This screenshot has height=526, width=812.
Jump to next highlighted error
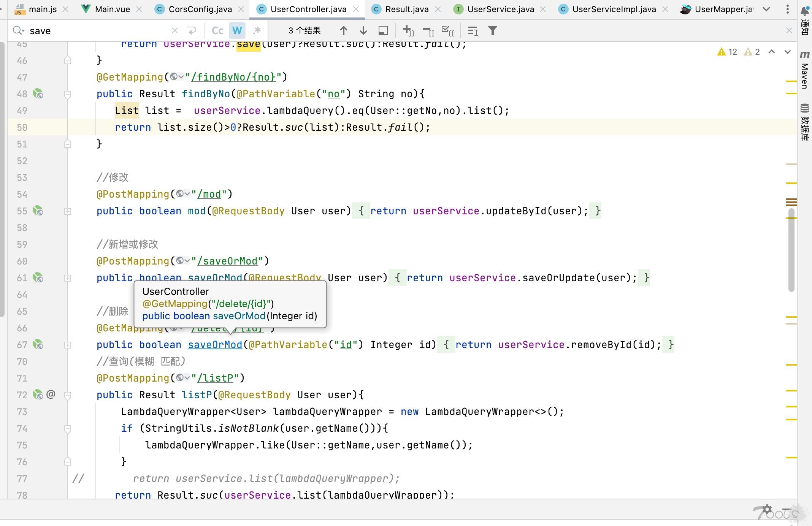(788, 52)
